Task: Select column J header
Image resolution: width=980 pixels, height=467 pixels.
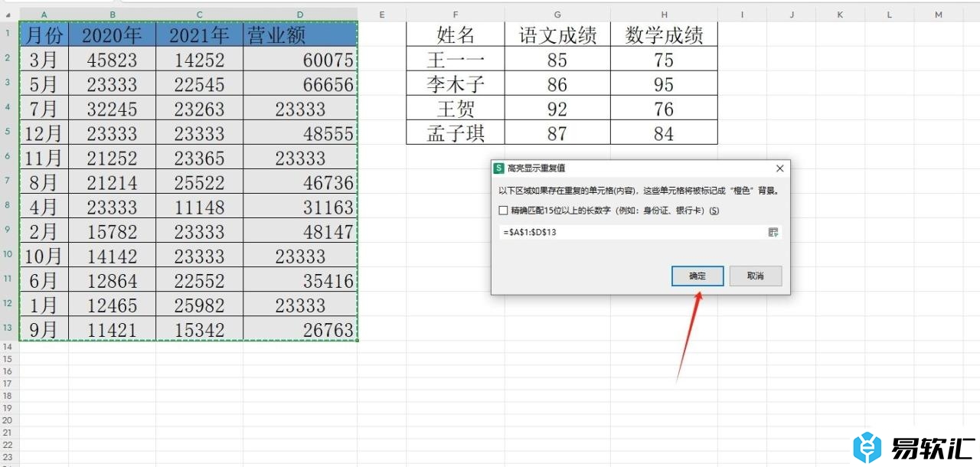Action: (x=792, y=15)
